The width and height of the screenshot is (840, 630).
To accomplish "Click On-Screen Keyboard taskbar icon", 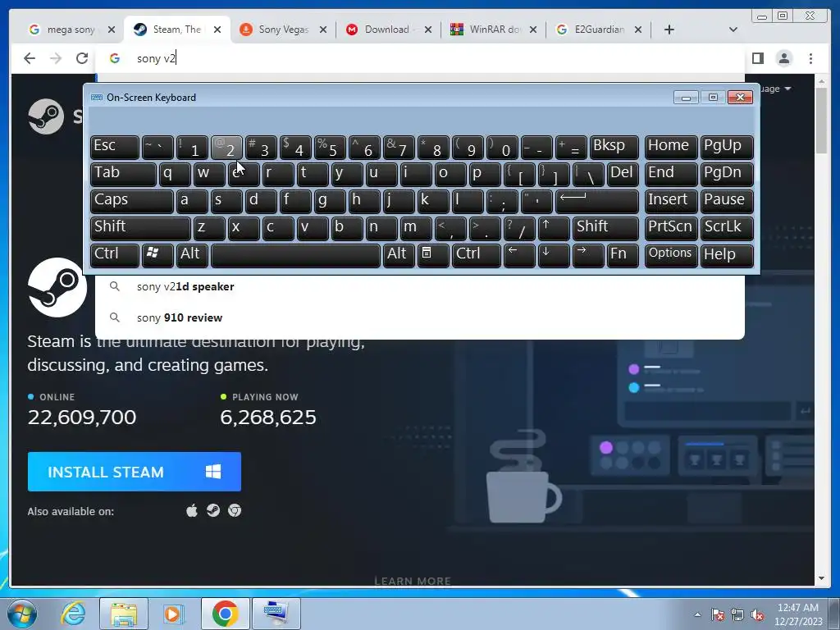I will pyautogui.click(x=276, y=614).
